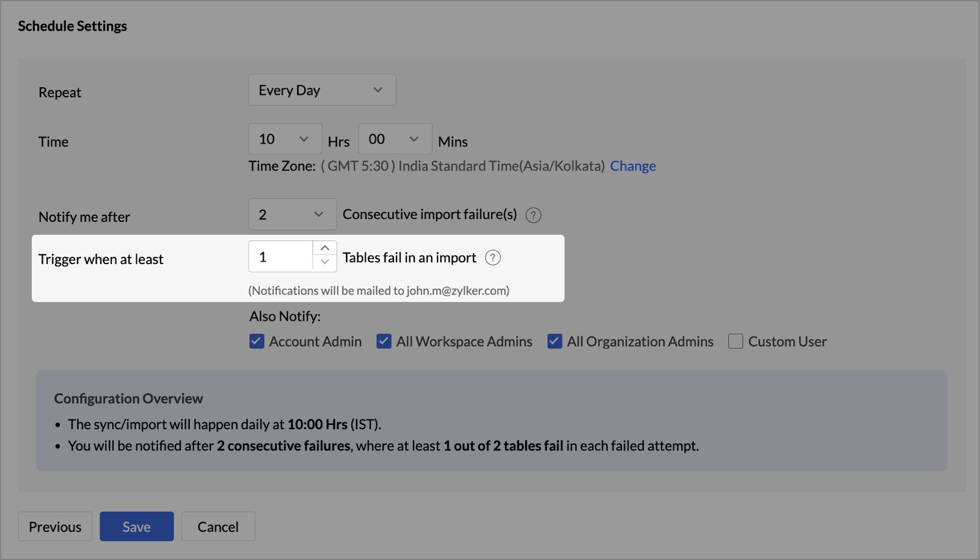Expand the Repeat Every Day dropdown
Image resolution: width=980 pixels, height=560 pixels.
322,90
